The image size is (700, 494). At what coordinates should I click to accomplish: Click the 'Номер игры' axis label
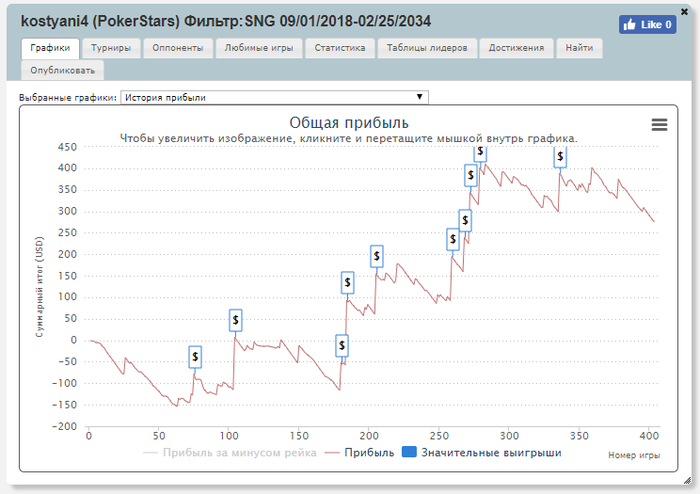pos(634,455)
